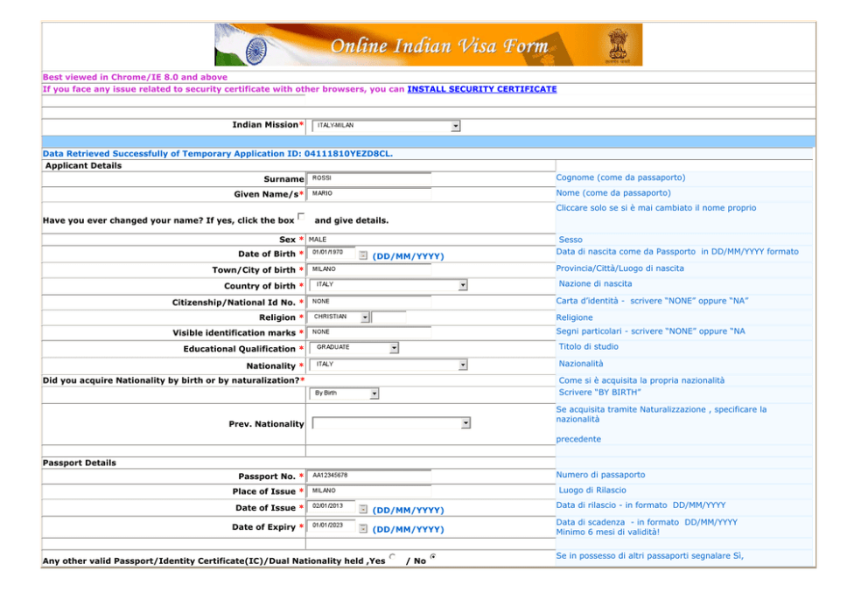Open Date of Issue calendar picker icon
Screen dimensions: 868x613
[363, 508]
